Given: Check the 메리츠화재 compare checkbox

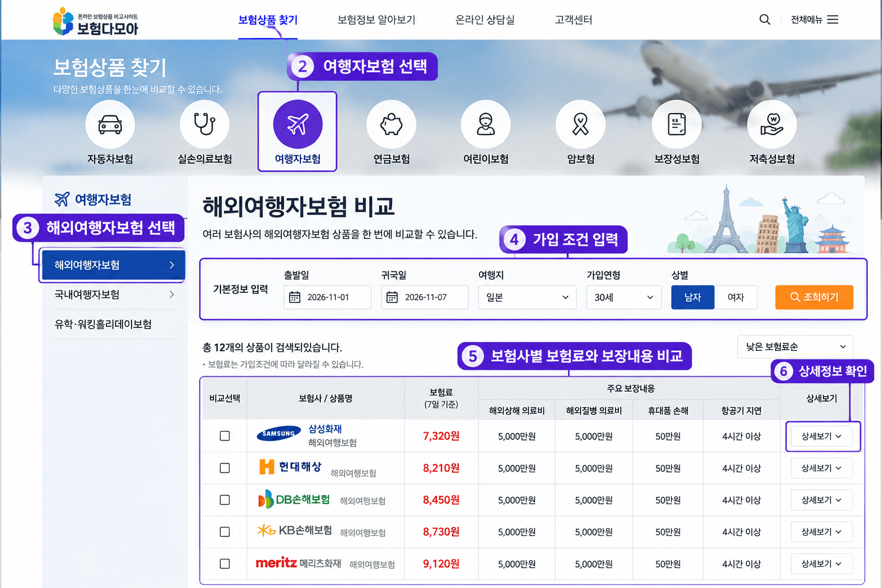Looking at the screenshot, I should tap(225, 564).
